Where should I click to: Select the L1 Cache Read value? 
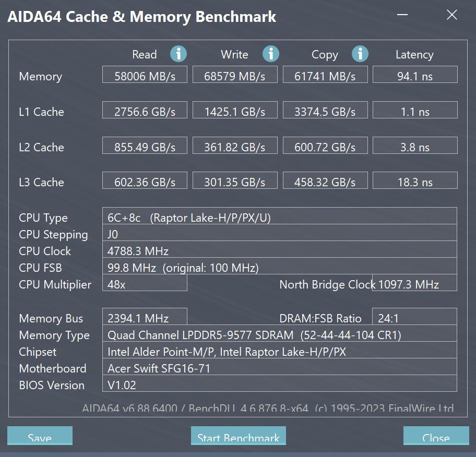[x=145, y=111]
